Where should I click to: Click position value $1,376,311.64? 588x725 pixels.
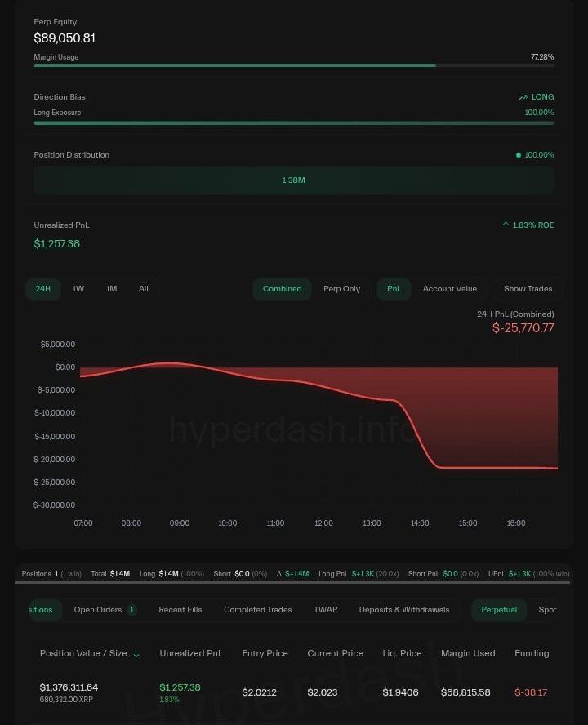click(x=69, y=687)
